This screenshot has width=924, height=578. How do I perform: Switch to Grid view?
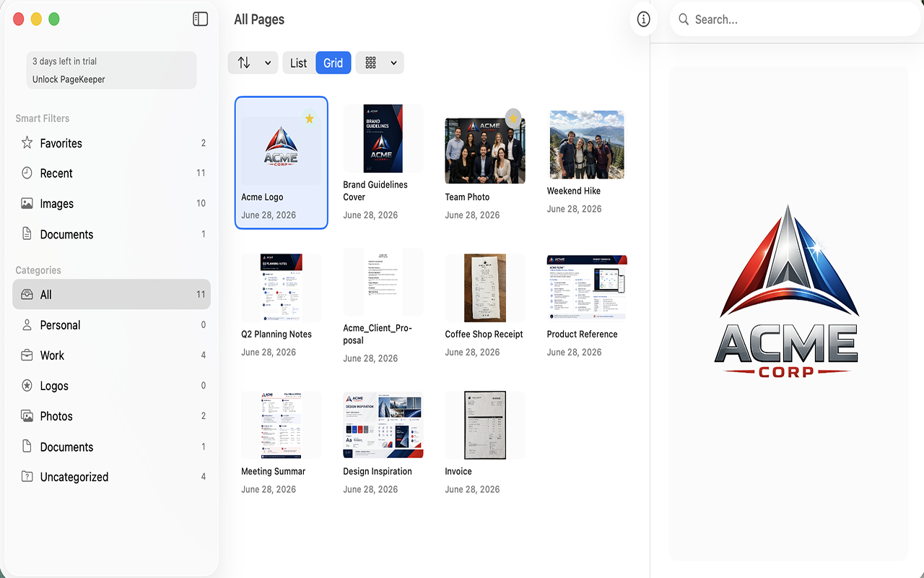(x=334, y=63)
